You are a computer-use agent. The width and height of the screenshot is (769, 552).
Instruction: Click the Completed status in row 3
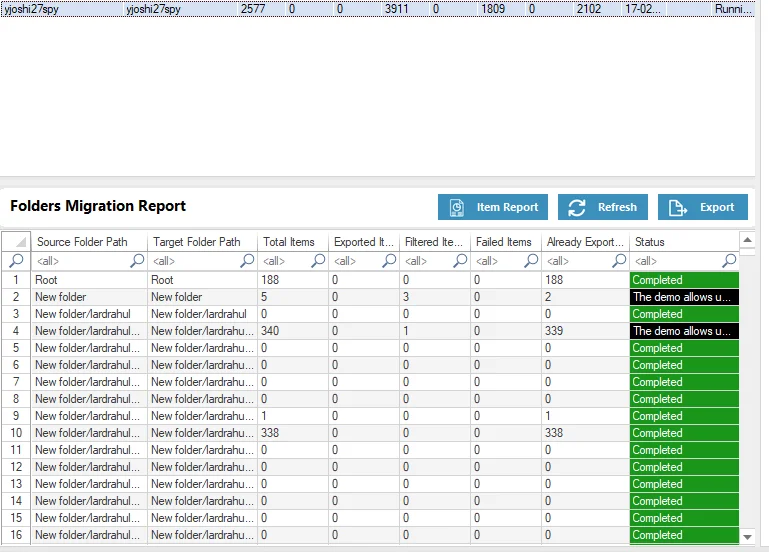pos(684,314)
